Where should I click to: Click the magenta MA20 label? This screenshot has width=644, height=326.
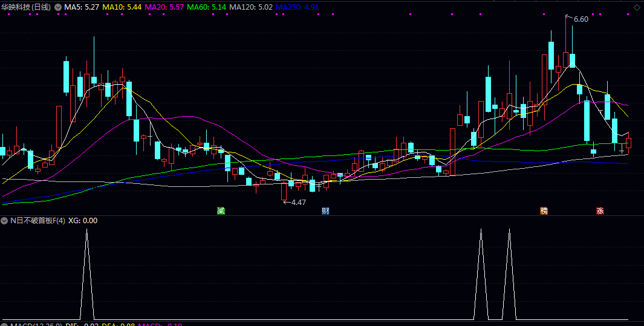pos(164,8)
